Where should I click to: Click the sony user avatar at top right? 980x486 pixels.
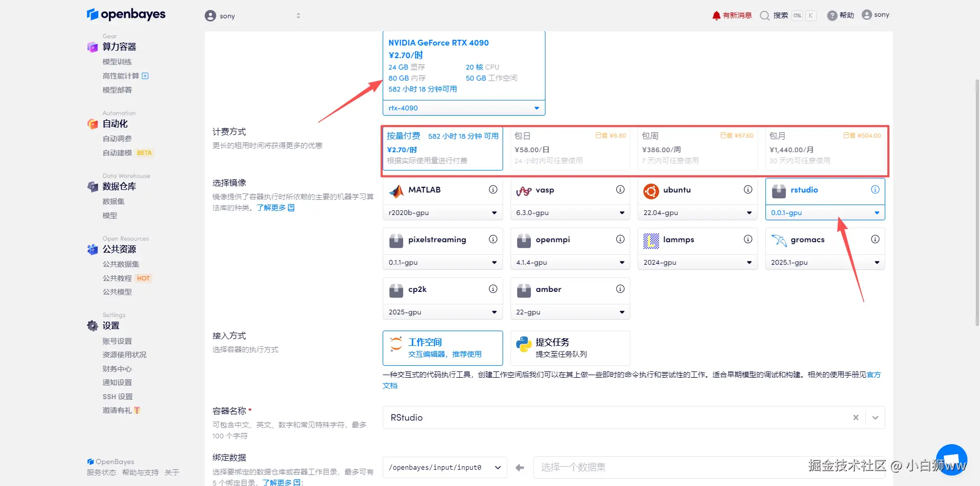click(x=867, y=15)
